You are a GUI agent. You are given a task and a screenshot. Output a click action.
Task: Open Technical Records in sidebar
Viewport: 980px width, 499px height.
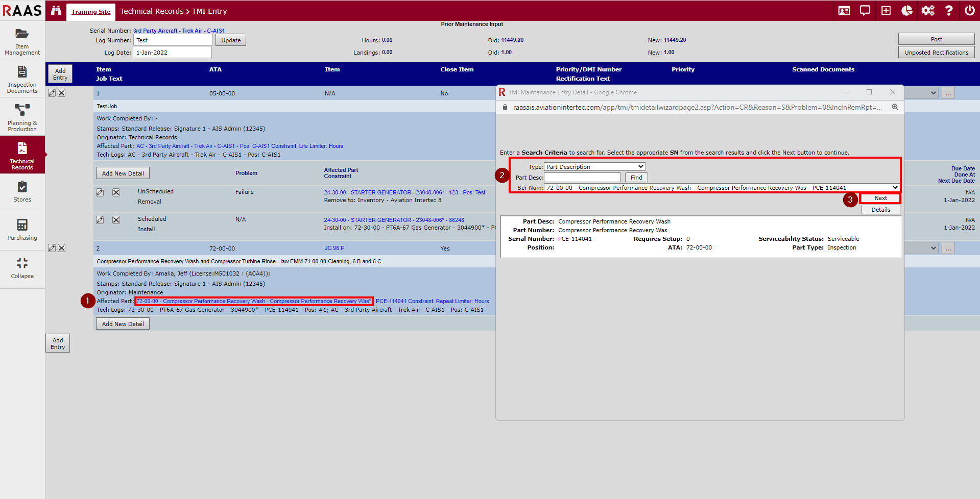[x=22, y=155]
